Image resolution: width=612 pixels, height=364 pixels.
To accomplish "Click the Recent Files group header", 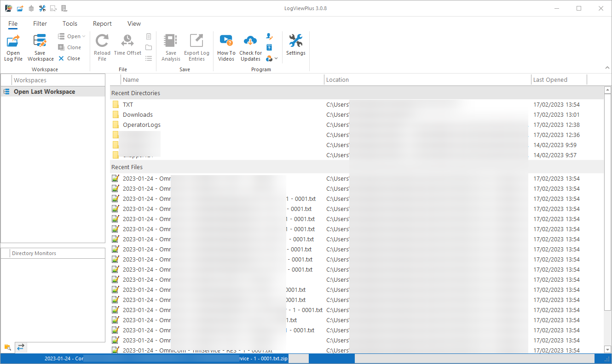I will click(357, 167).
